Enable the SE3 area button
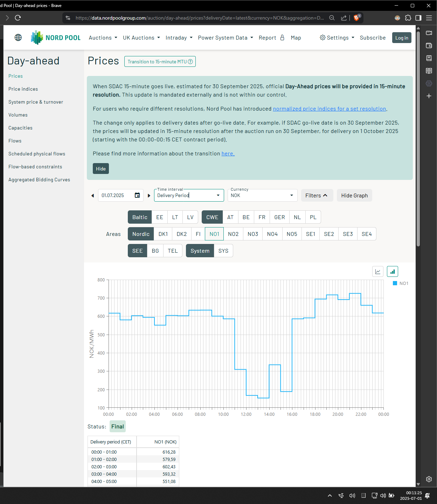The width and height of the screenshot is (437, 504). click(x=348, y=234)
